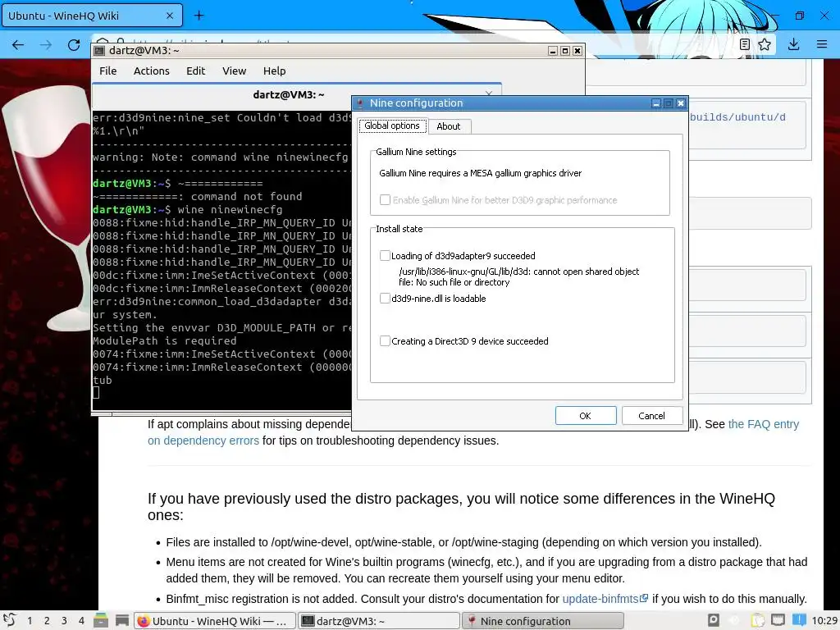Click the terminal icon in the terminal title bar

click(x=99, y=50)
